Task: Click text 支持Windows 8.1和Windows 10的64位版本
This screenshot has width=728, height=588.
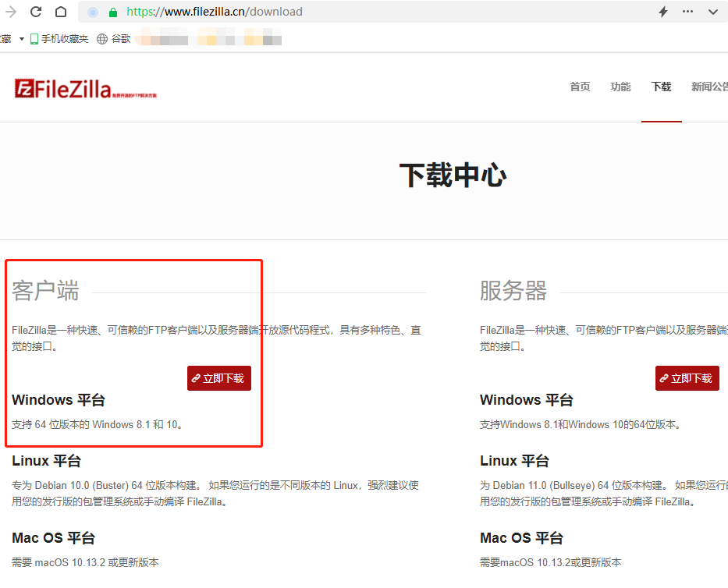Action: click(581, 425)
